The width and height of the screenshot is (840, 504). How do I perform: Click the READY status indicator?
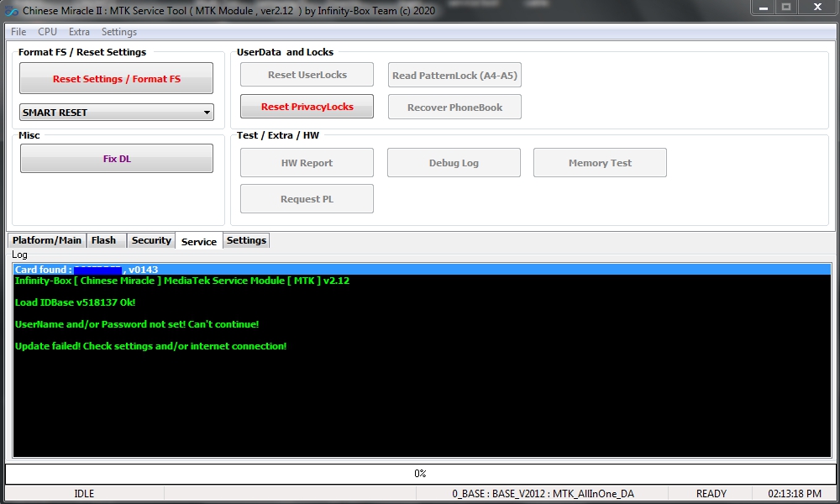click(711, 493)
